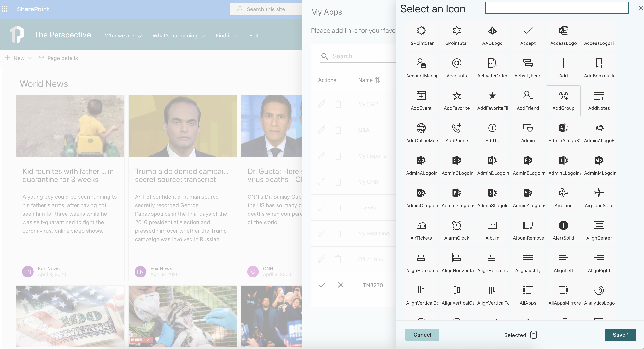Screen dimensions: 644x349
Task: Choose the AddTo circled plus icon
Action: click(492, 133)
